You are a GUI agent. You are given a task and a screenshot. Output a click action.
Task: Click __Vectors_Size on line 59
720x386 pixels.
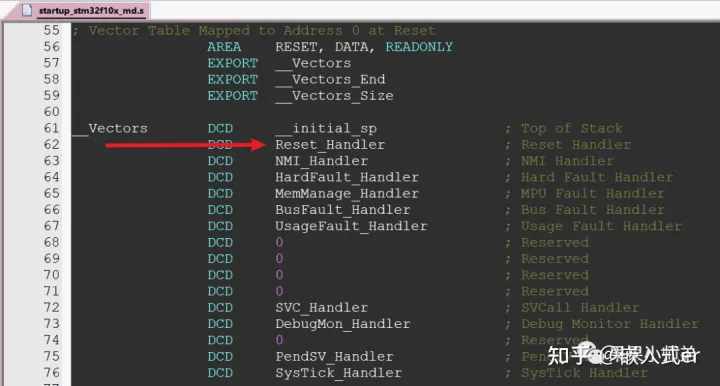[x=334, y=96]
